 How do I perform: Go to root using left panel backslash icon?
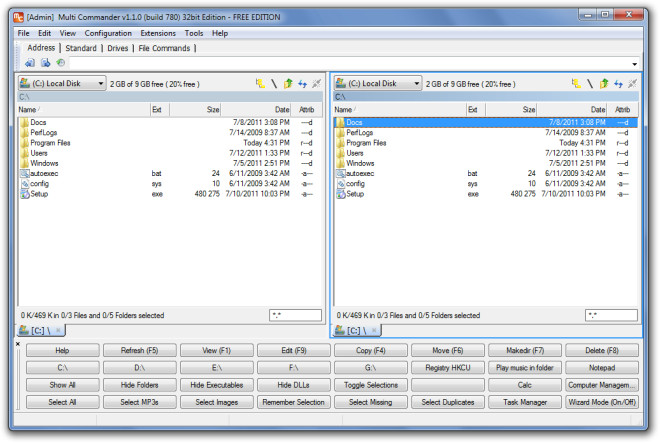tap(274, 83)
